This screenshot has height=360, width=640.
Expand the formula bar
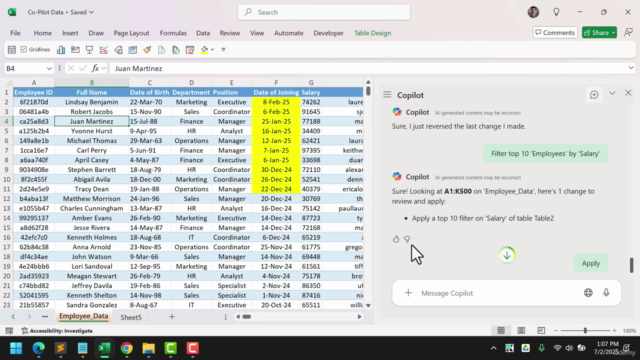point(631,68)
